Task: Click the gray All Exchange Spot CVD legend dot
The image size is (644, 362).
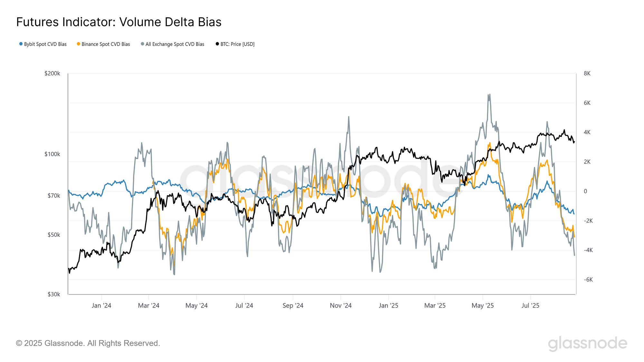Action: [x=142, y=44]
